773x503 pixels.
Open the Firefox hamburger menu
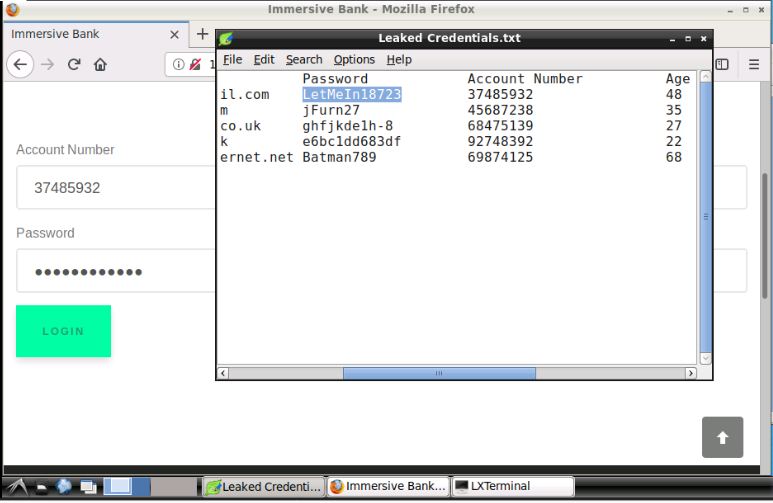pyautogui.click(x=754, y=64)
